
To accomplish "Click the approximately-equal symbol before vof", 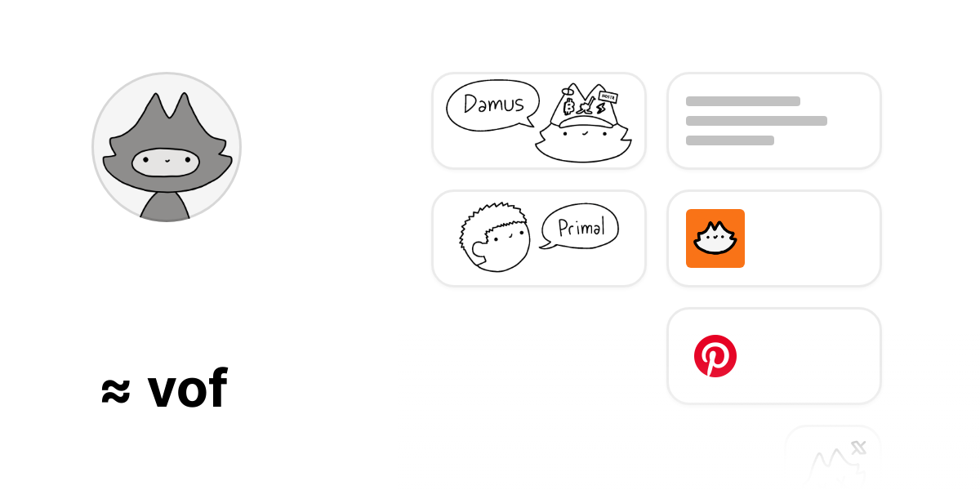I will 116,391.
